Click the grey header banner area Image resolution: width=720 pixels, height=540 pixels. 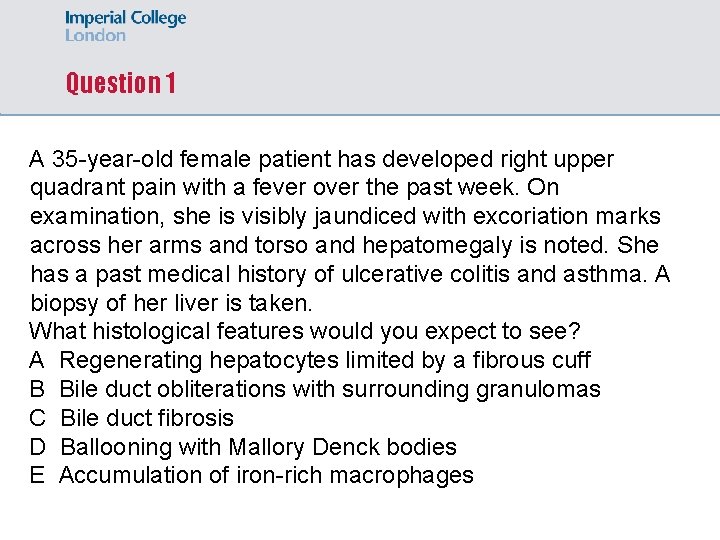click(x=450, y=60)
